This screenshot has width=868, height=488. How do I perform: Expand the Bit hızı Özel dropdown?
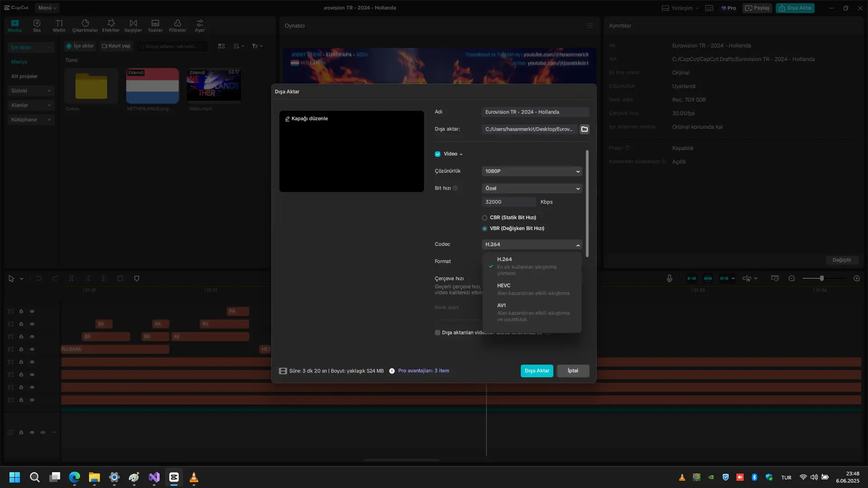[532, 188]
